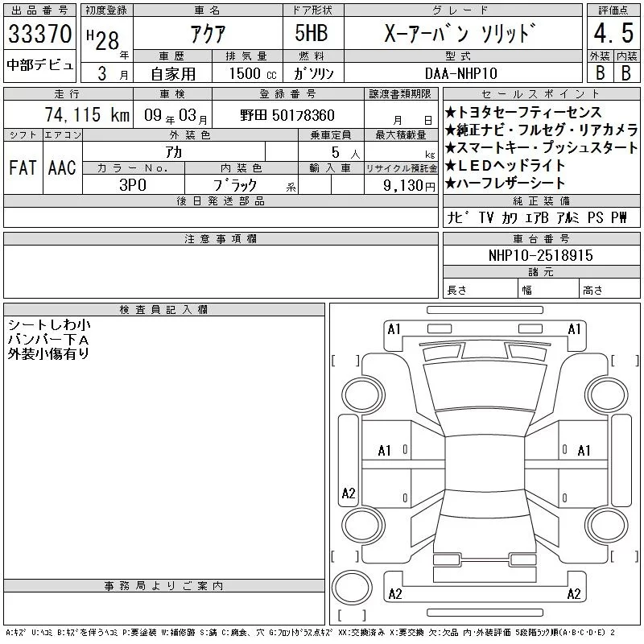Click the registration number 野田 50178360
The image size is (644, 644).
coord(287,115)
